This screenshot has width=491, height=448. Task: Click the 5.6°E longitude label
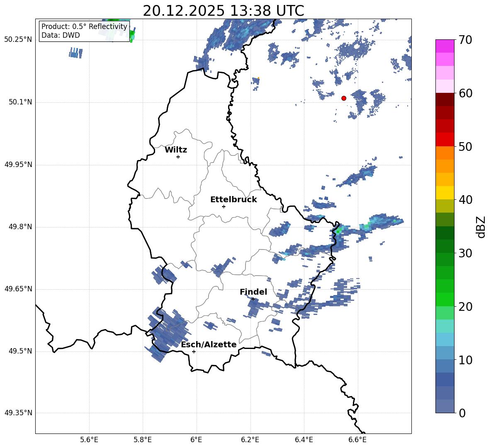[x=89, y=440]
